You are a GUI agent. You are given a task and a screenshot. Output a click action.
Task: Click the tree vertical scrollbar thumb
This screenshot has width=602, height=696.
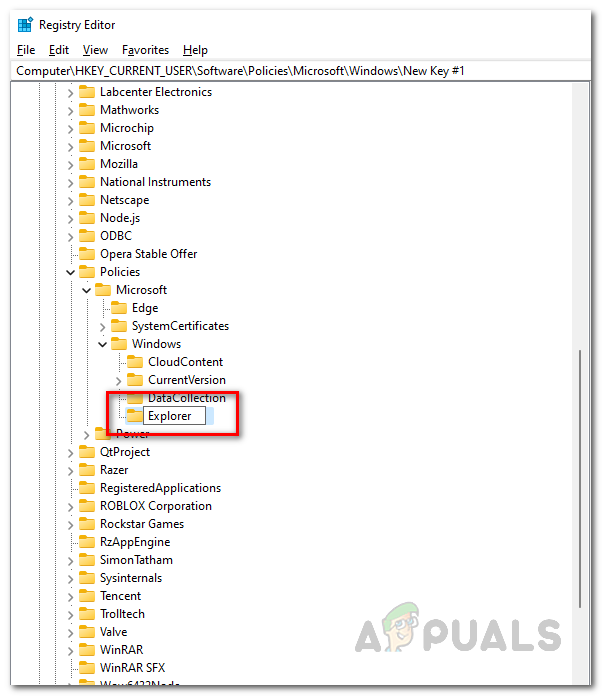coord(580,479)
